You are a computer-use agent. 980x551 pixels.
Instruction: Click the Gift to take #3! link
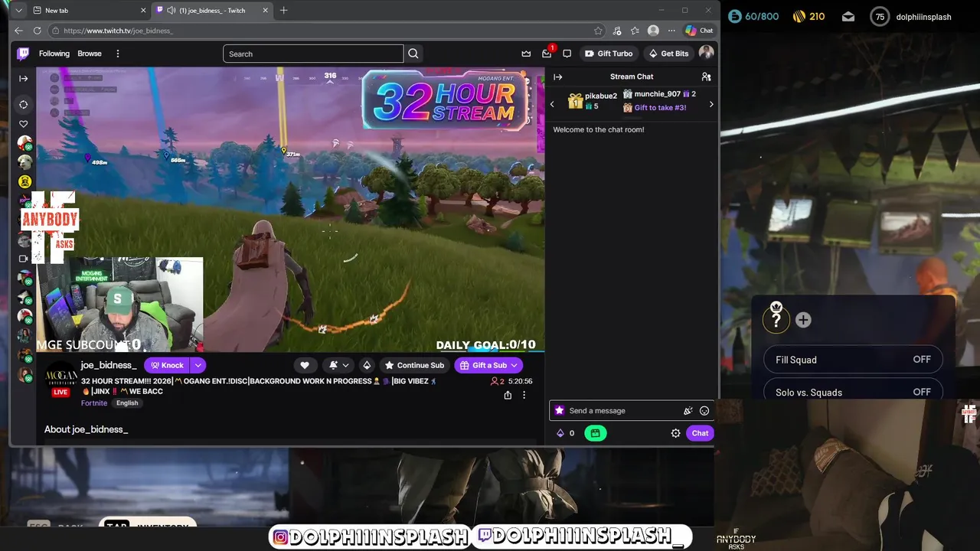click(660, 108)
